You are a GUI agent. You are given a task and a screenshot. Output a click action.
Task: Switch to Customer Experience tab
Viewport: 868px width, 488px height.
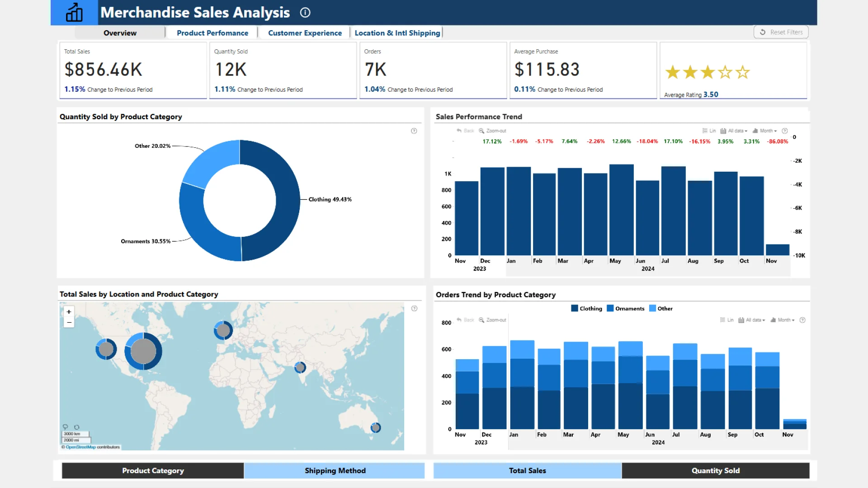tap(305, 33)
